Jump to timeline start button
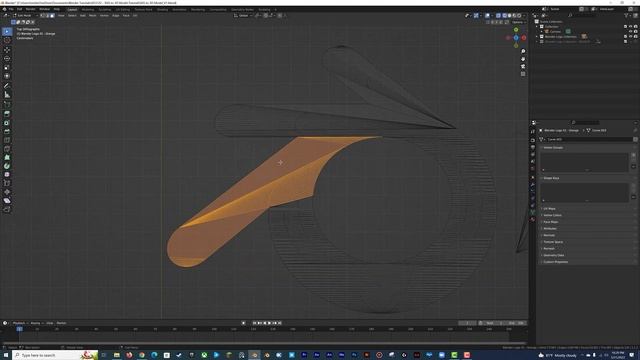Screen dimensions: 640x360 coord(255,323)
